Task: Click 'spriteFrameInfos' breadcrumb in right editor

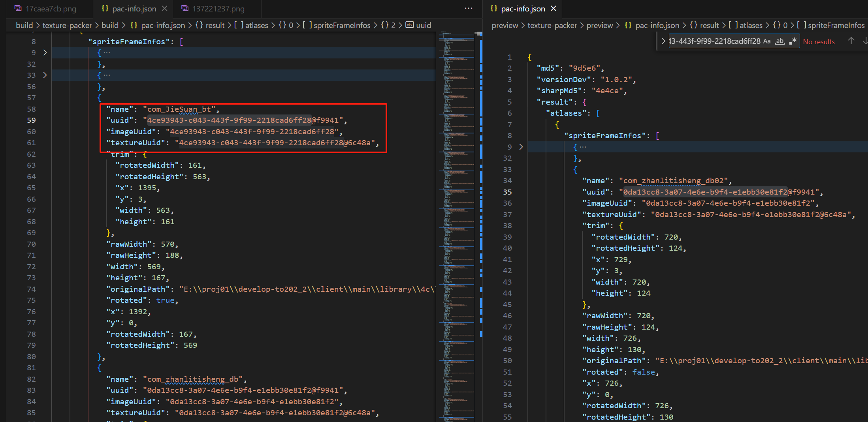Action: click(836, 25)
